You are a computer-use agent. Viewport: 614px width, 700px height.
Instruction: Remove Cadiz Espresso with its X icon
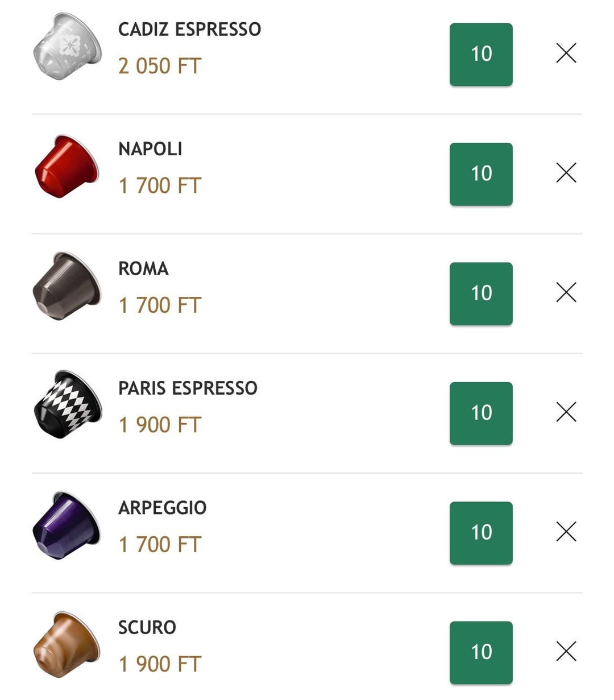coord(566,53)
